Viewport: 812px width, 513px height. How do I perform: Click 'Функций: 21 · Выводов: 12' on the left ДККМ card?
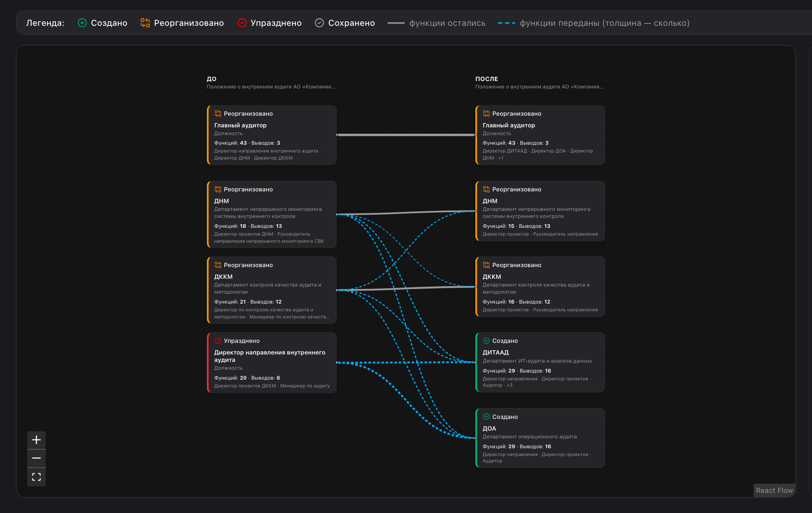coord(248,302)
